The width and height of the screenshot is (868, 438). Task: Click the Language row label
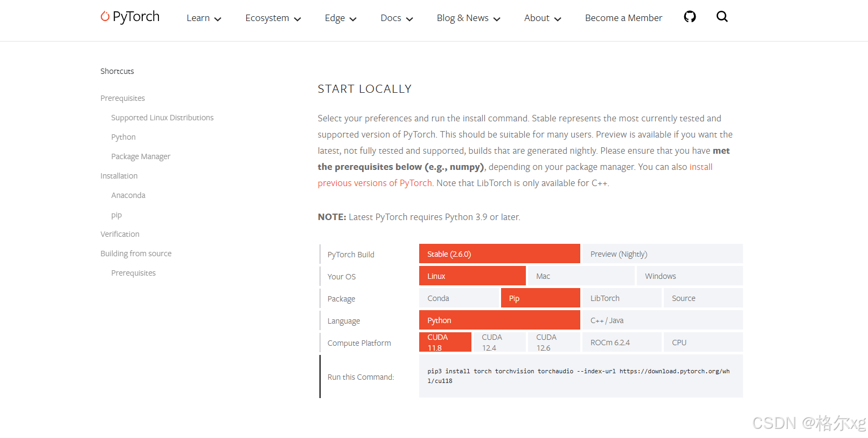pos(344,321)
